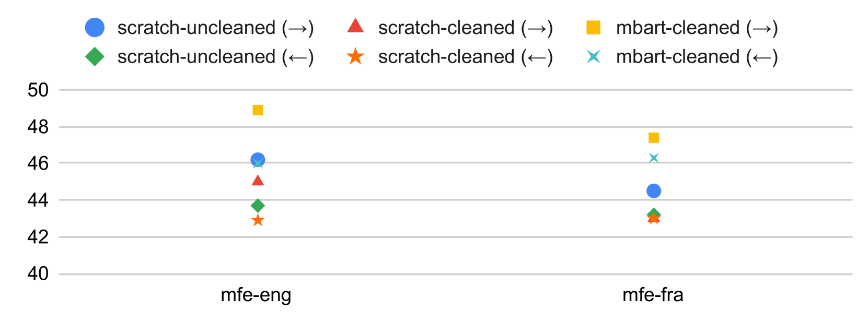Select yellow square data point above mfe-eng
Viewport: 868px width, 322px height.
(x=258, y=110)
